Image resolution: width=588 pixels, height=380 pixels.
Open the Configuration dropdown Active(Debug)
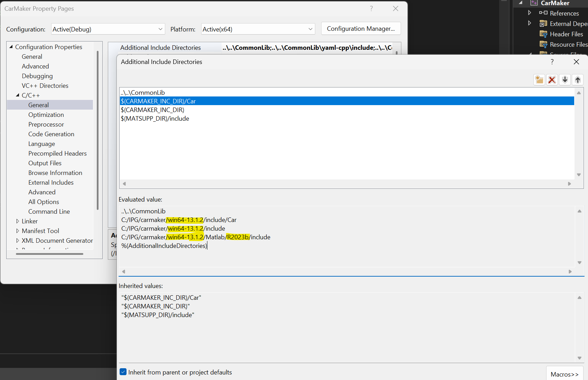coord(108,29)
